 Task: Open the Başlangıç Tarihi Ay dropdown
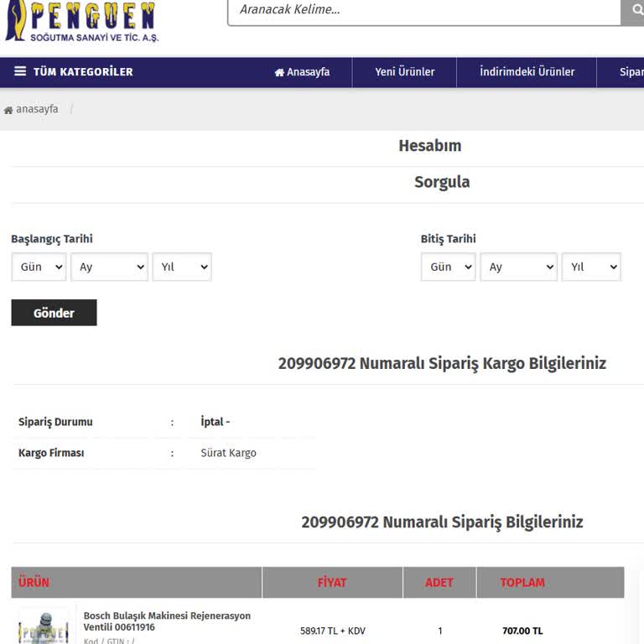click(x=109, y=267)
